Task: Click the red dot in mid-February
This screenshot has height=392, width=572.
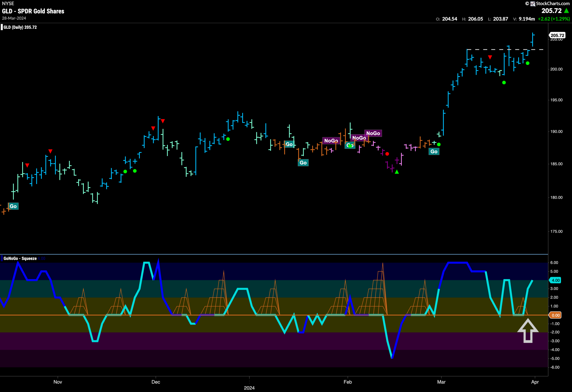Action: (x=387, y=154)
